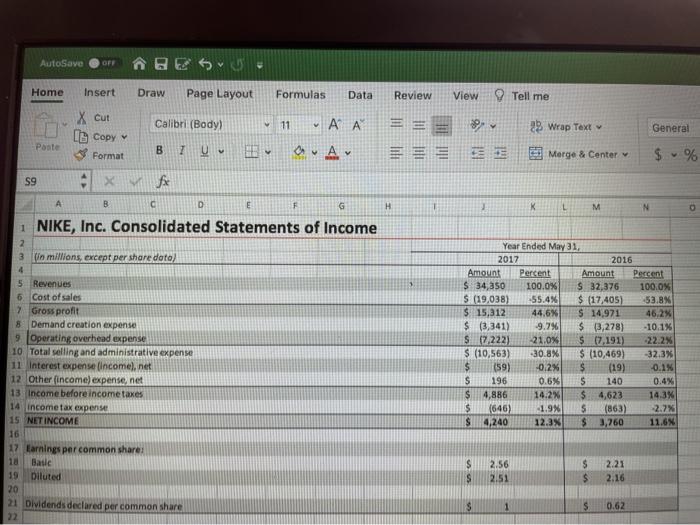Apply the yellow Fill Color bucket
Viewport: 700px width, 525px height.
[300, 152]
